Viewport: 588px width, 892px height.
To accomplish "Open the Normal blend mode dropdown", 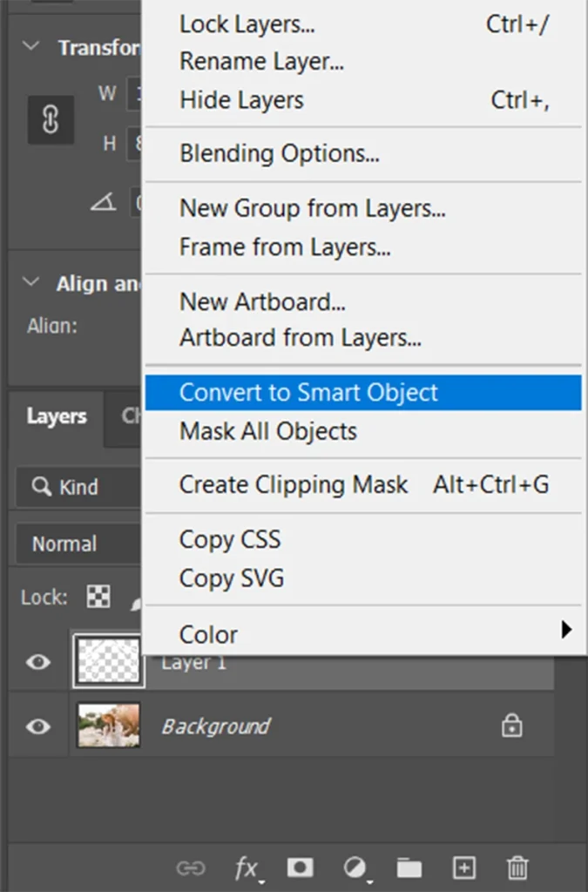I will point(78,544).
